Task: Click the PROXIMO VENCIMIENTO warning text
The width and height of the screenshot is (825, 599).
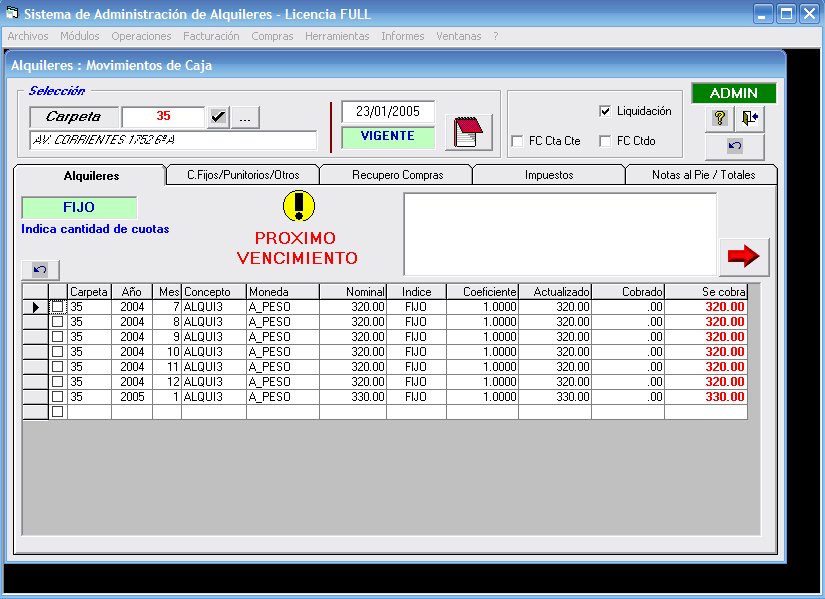Action: pos(297,248)
